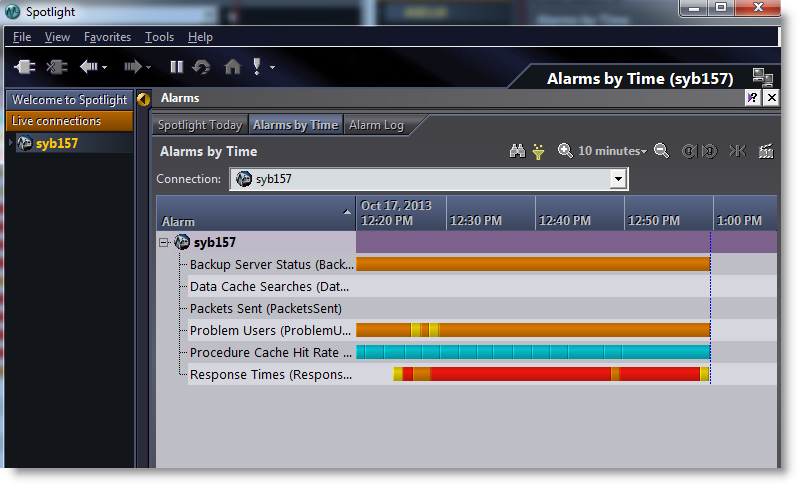
Task: Click the connections icon beside the page title
Action: [762, 77]
